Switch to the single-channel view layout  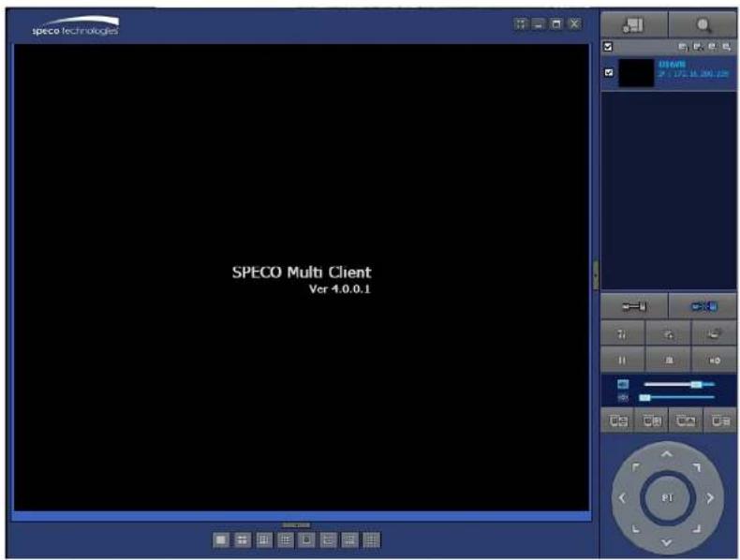pyautogui.click(x=220, y=539)
